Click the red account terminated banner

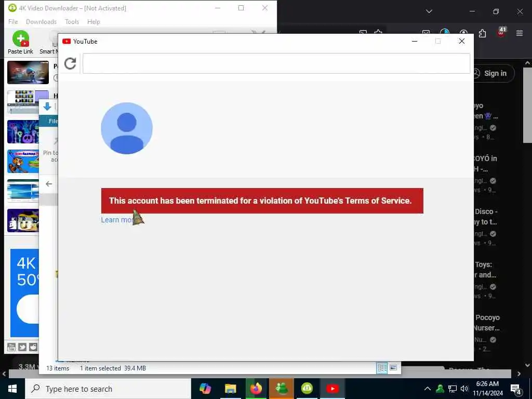pyautogui.click(x=262, y=201)
